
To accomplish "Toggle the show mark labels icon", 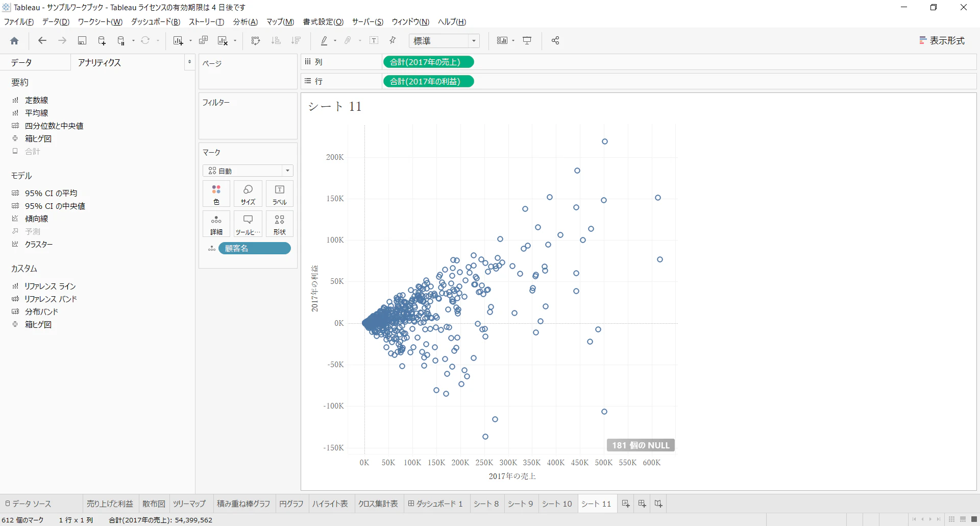I will click(374, 41).
